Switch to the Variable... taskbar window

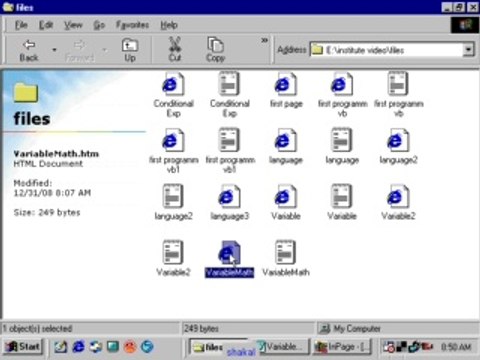point(284,347)
